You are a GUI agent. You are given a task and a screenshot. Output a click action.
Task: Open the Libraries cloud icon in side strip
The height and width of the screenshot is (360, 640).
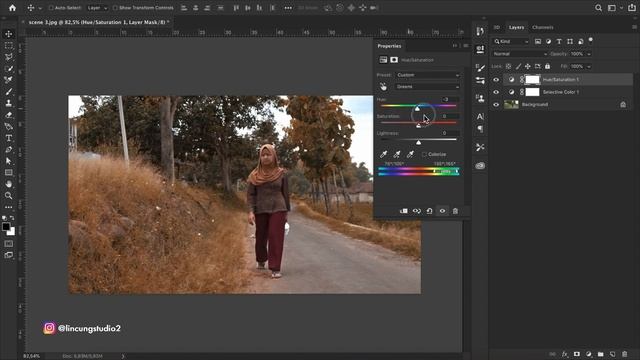coord(480,165)
